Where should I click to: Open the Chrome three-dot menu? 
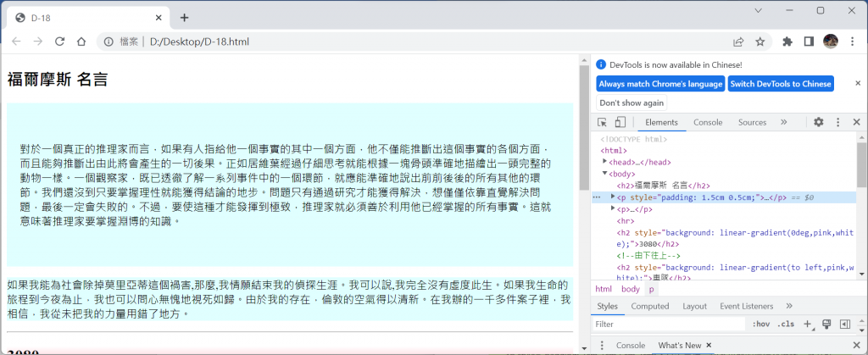[x=852, y=42]
